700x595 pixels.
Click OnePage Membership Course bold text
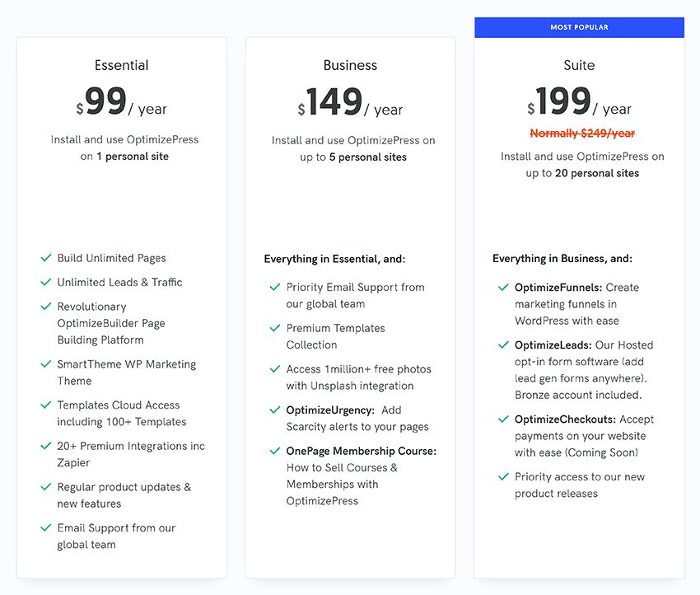point(362,451)
